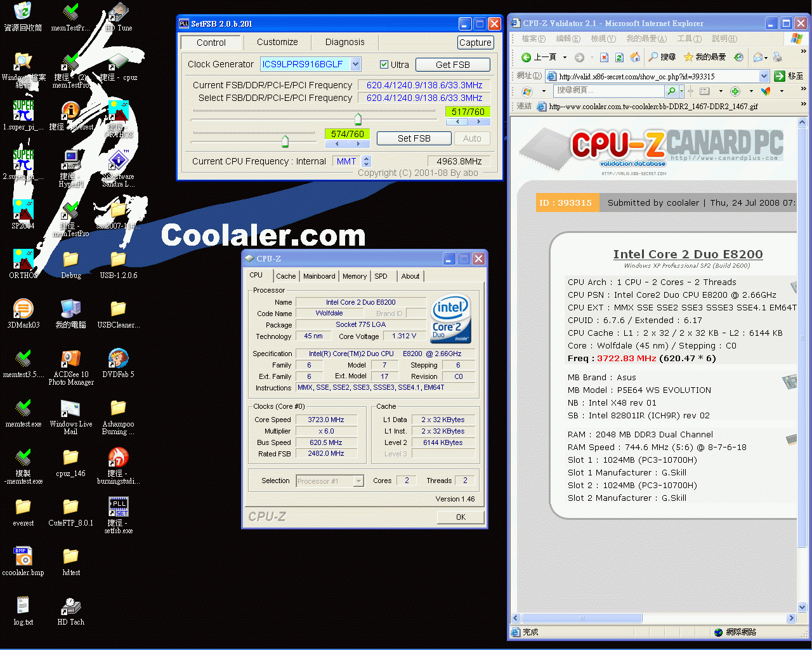The height and width of the screenshot is (650, 812).
Task: Click IE Mail envelope icon
Action: 757,57
